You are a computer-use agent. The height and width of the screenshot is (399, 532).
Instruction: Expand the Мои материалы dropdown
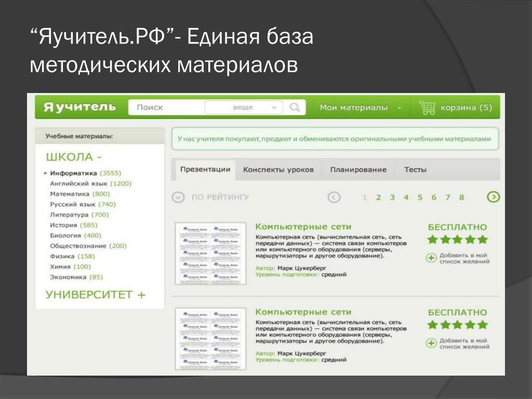coord(361,108)
